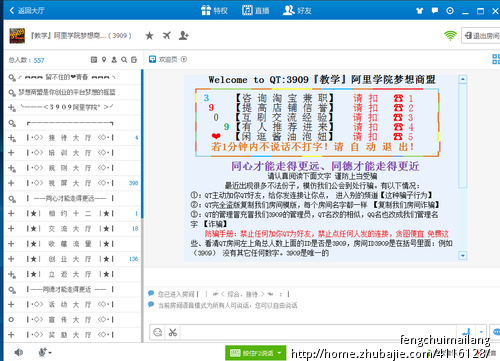Screen dimensions: 500x361
Task: Click the 398 user count beside 视屏大厅
Action: (133, 183)
